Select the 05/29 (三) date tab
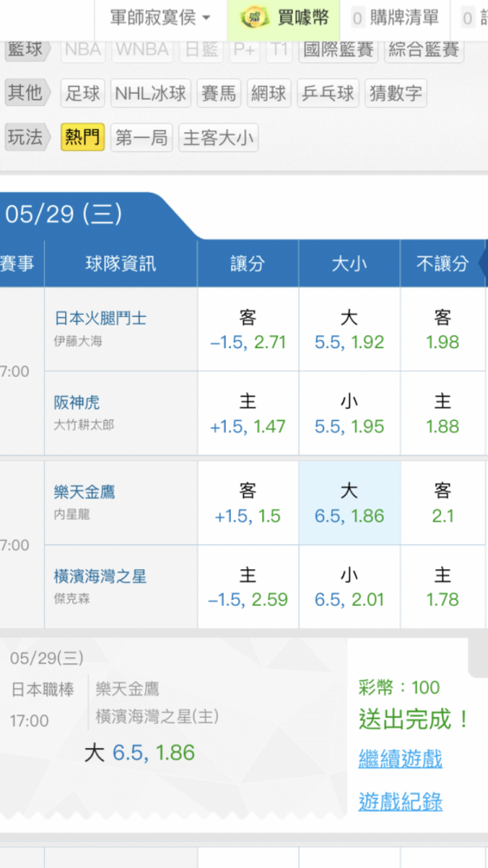The height and width of the screenshot is (868, 488). (x=64, y=214)
